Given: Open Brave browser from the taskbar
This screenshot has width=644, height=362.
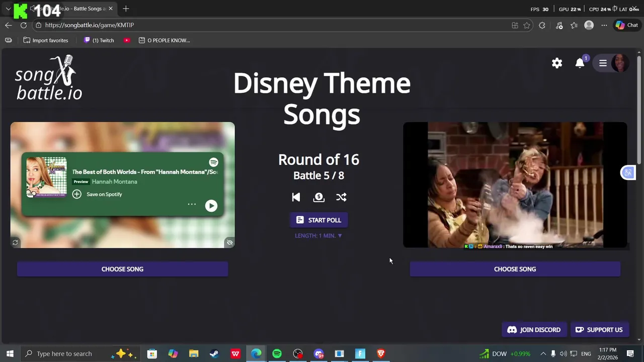Looking at the screenshot, I should point(381,353).
